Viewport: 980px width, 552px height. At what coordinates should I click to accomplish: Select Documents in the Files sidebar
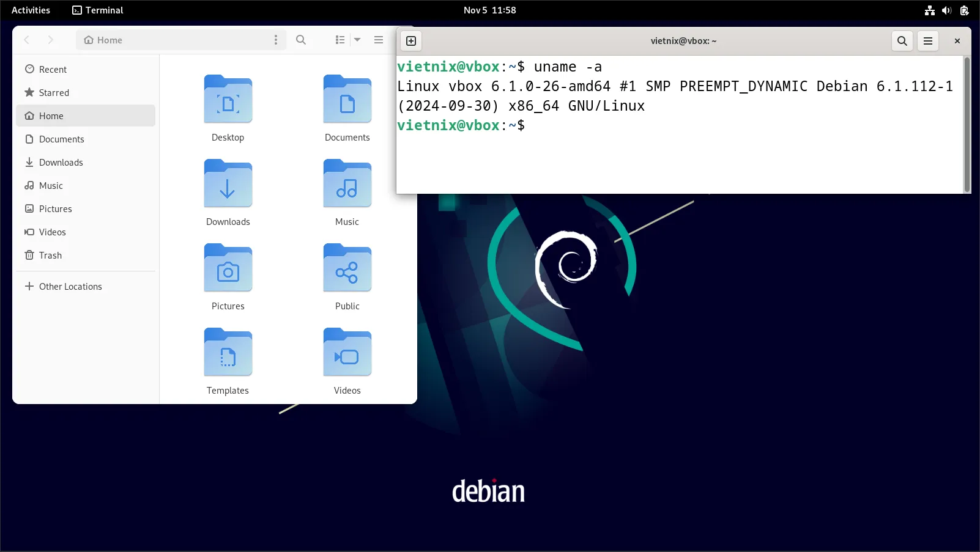86,139
